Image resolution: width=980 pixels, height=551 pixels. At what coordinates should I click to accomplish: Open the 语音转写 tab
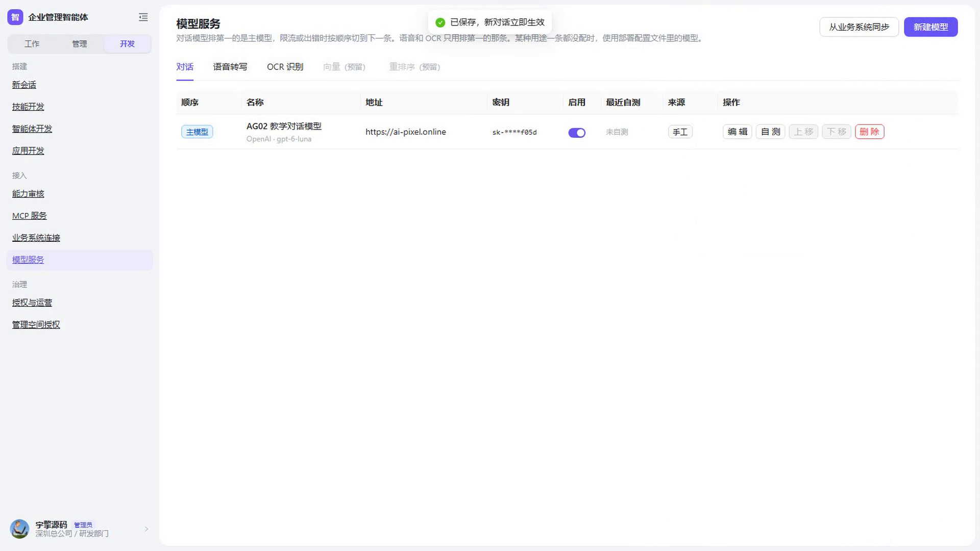coord(230,67)
